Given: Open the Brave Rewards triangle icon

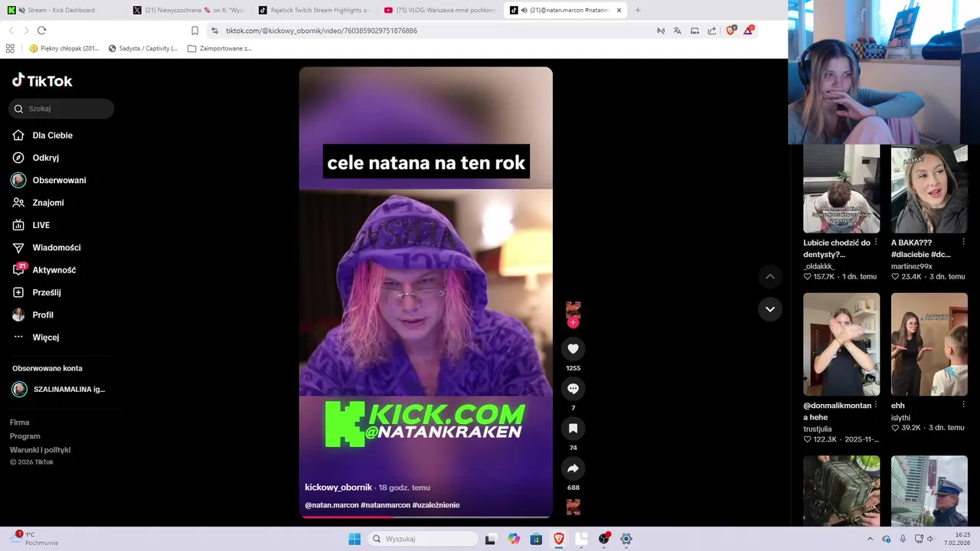Looking at the screenshot, I should 748,31.
